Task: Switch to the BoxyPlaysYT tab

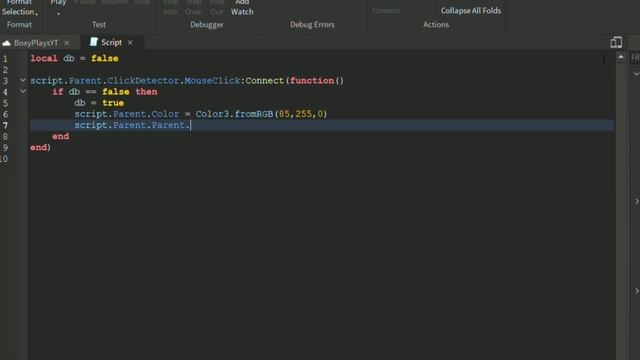Action: click(36, 43)
